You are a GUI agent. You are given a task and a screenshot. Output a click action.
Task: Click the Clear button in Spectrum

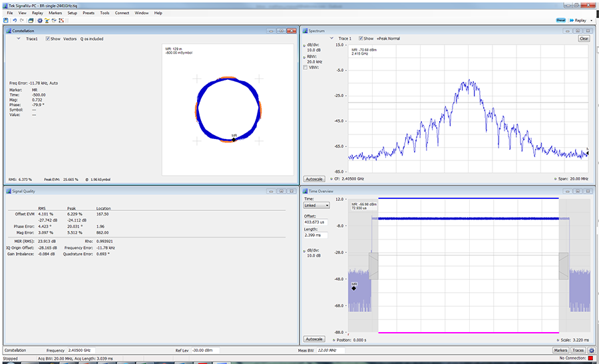pos(583,39)
